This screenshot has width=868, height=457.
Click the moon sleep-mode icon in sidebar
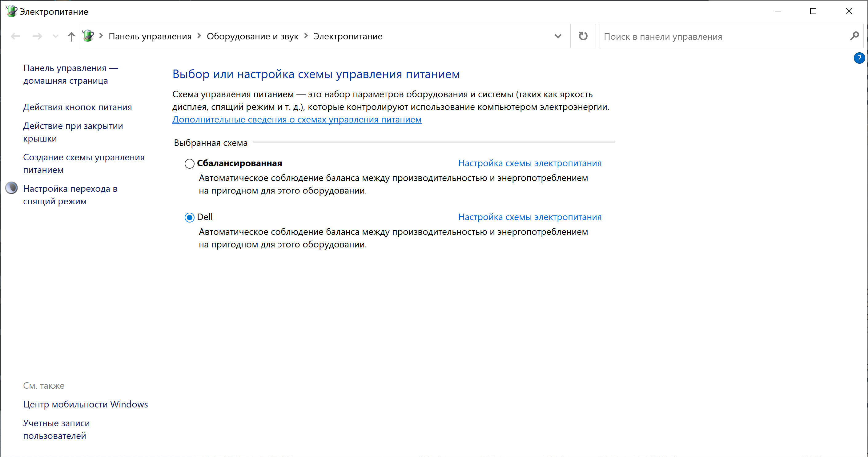tap(11, 188)
